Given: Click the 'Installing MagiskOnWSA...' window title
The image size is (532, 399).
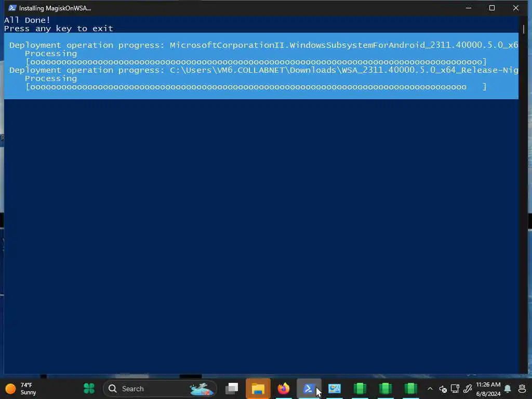Looking at the screenshot, I should [x=55, y=8].
